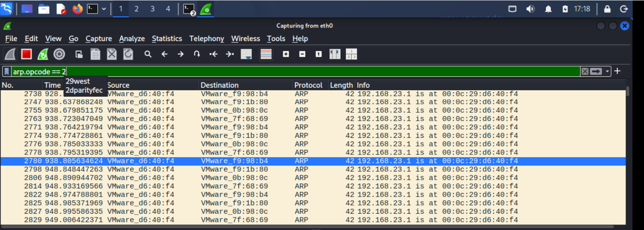Screen dimensions: 644x230
Task: Open the Help menu
Action: point(300,38)
